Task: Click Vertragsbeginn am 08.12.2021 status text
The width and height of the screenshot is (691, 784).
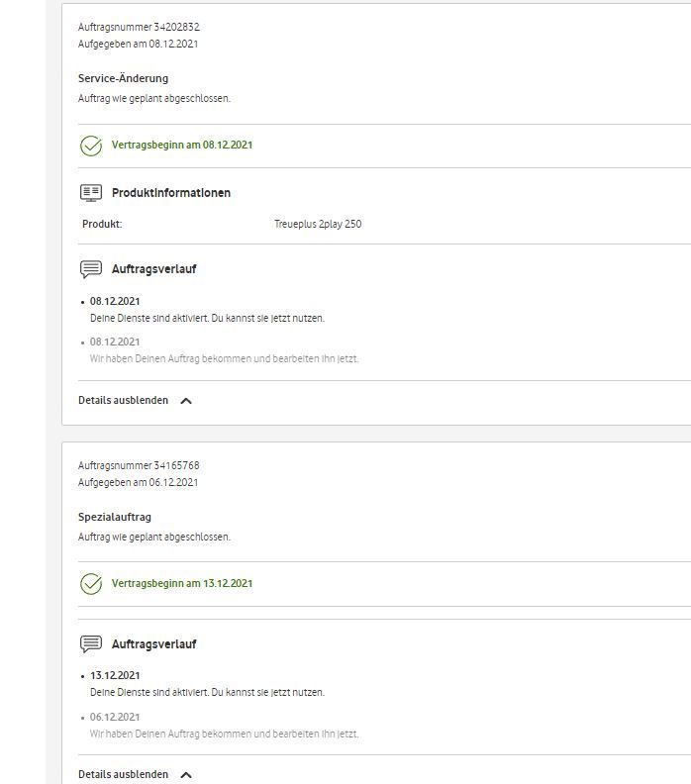Action: (x=182, y=146)
